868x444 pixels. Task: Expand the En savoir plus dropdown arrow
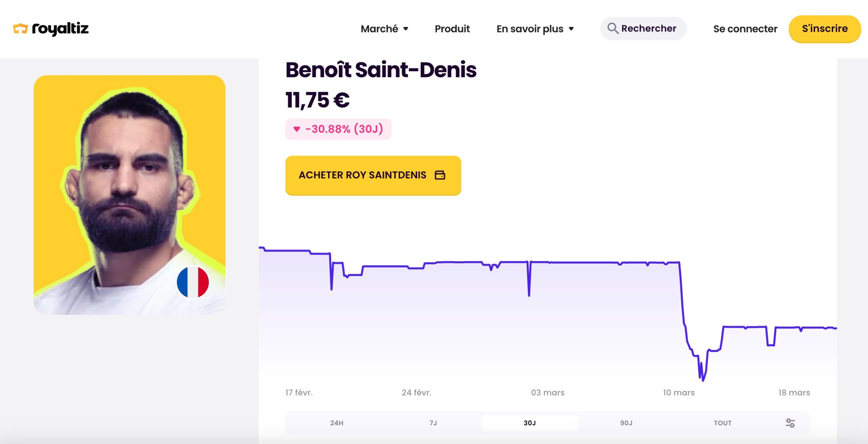571,29
